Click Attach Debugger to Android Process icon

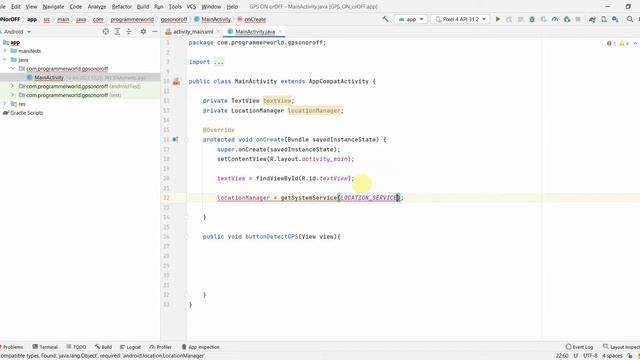click(x=567, y=19)
